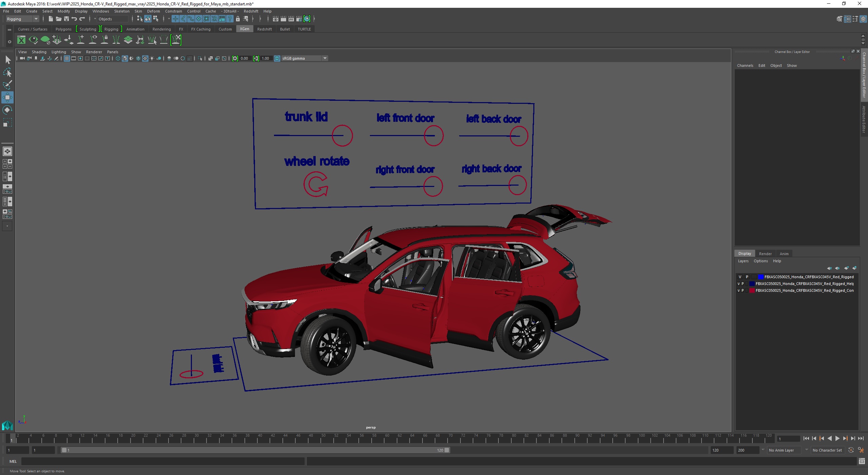Open Options menu in Layer Editor
This screenshot has height=475, width=868.
pyautogui.click(x=761, y=261)
